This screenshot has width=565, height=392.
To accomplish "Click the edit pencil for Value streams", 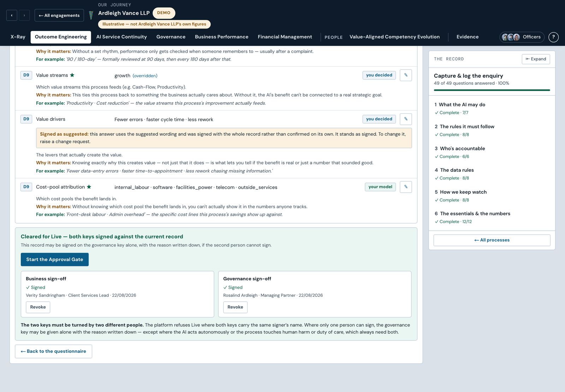I will 406,75.
